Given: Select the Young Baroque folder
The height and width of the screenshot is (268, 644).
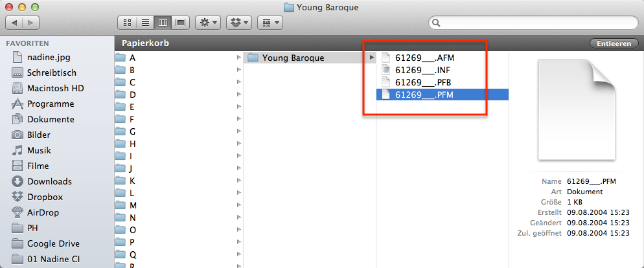Looking at the screenshot, I should click(293, 58).
